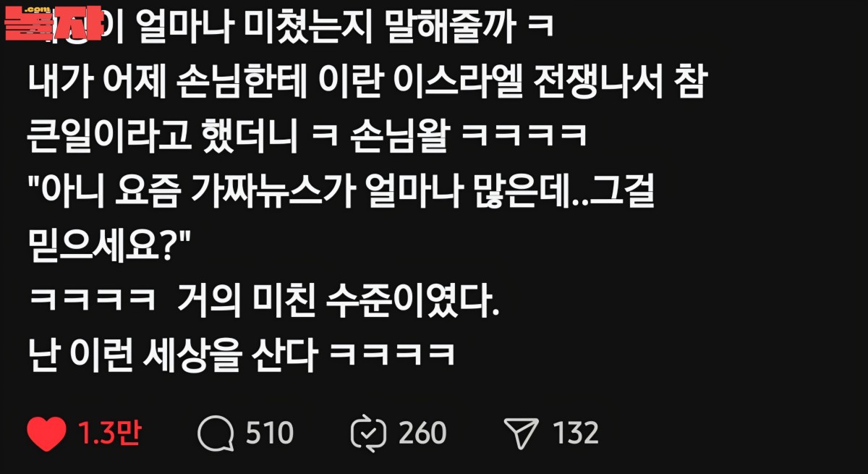This screenshot has height=474, width=868.
Task: Click the quoted line about 가짜뉴스
Action: [341, 193]
